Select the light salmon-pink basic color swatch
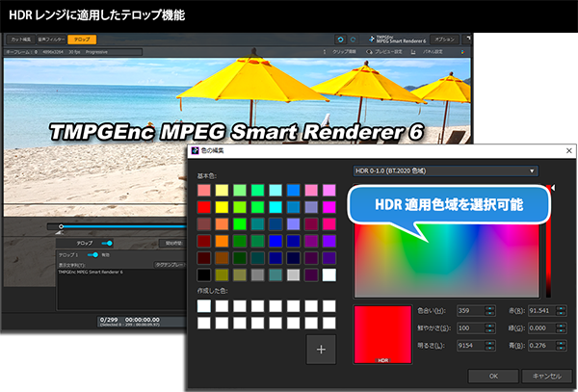Image resolution: width=578 pixels, height=392 pixels. point(204,190)
